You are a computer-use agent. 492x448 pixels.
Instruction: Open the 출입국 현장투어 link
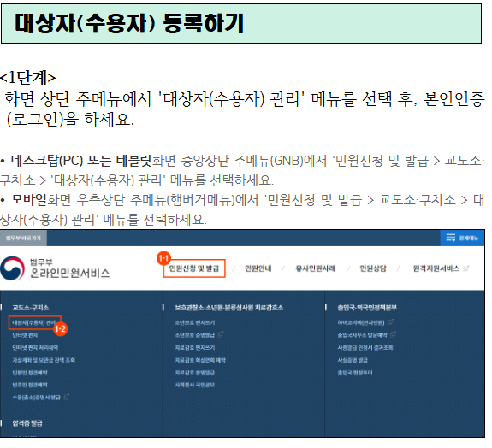[x=355, y=373]
